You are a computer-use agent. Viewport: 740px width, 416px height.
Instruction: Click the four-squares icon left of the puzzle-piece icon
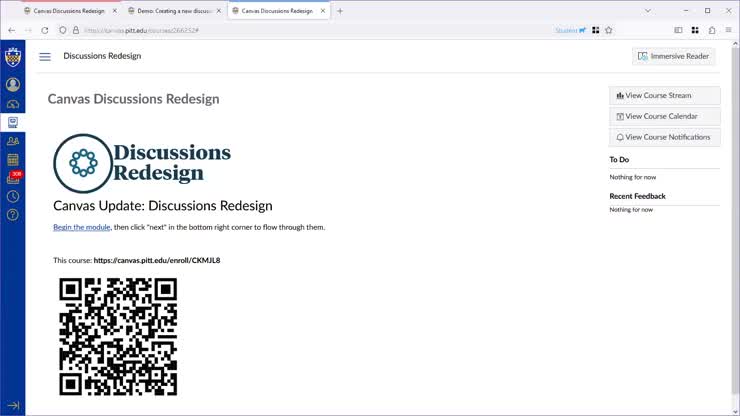click(695, 30)
